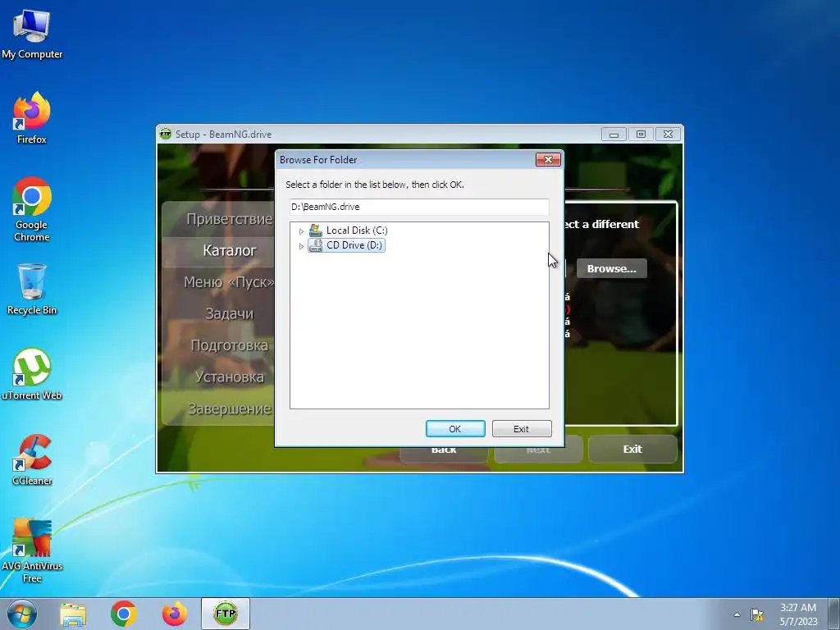Select the Приветствие step in sidebar
The image size is (840, 630).
click(x=230, y=218)
